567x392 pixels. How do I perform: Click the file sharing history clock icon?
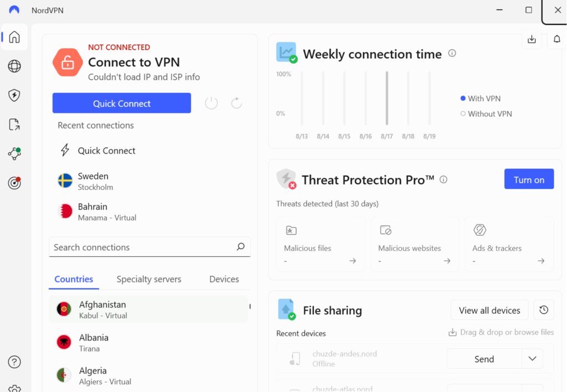coord(544,311)
